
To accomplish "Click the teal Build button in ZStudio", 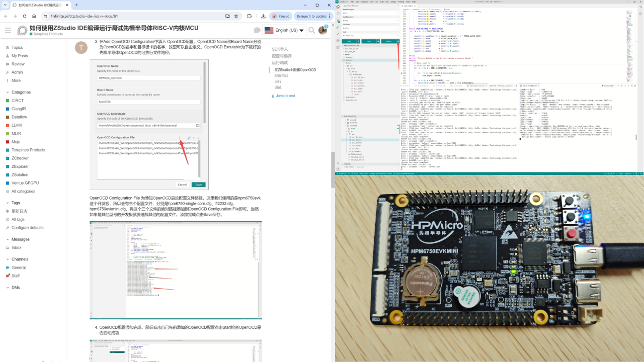I will [349, 41].
